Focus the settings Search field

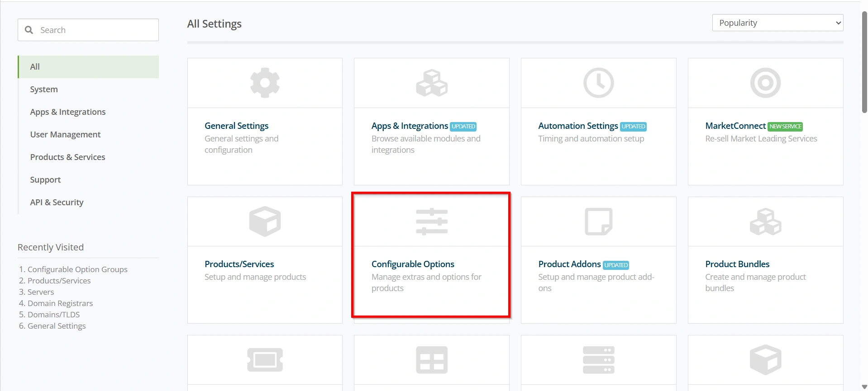88,30
